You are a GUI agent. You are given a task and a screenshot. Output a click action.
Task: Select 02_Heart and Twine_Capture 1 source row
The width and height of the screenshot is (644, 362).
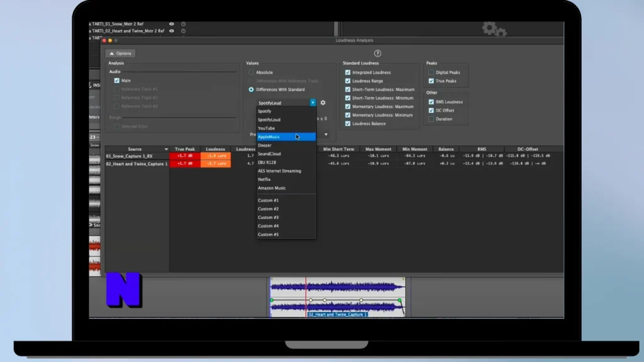[136, 164]
